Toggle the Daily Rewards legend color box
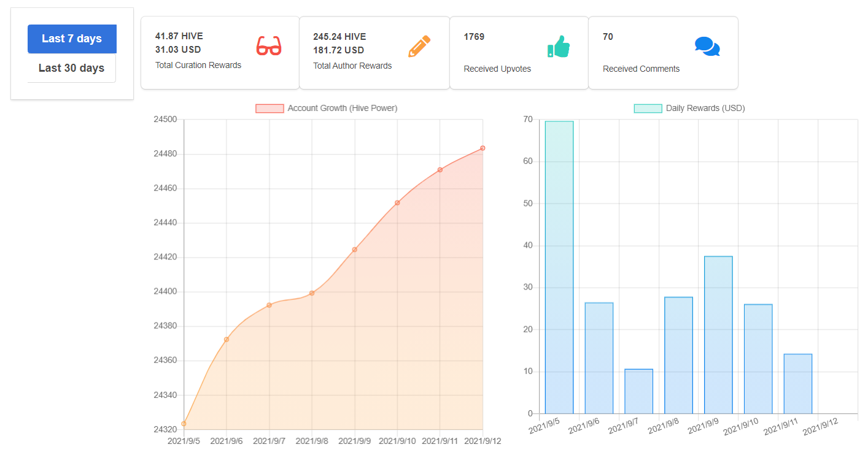Screen dimensions: 868x455 point(648,109)
